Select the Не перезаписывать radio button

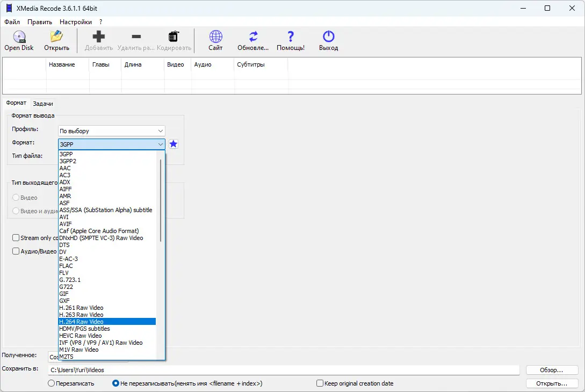115,383
